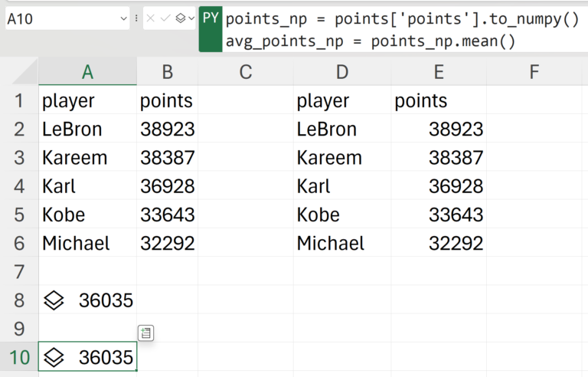Select column A header

tap(87, 72)
